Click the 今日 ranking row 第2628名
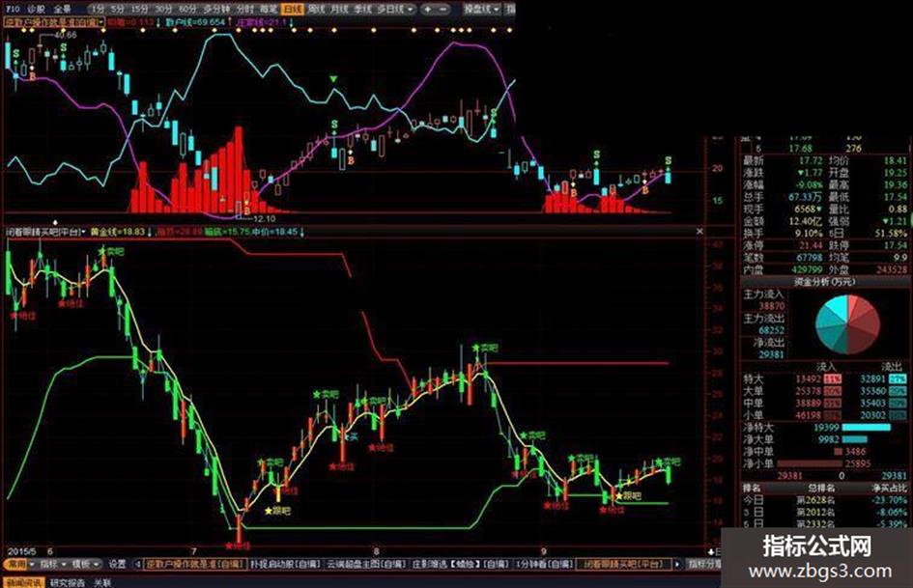The width and height of the screenshot is (913, 588). click(824, 500)
